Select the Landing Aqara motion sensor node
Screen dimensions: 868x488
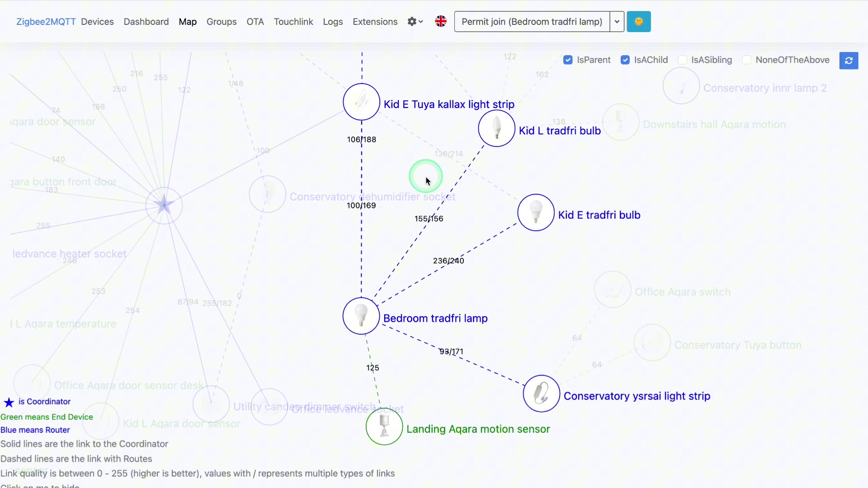[384, 427]
